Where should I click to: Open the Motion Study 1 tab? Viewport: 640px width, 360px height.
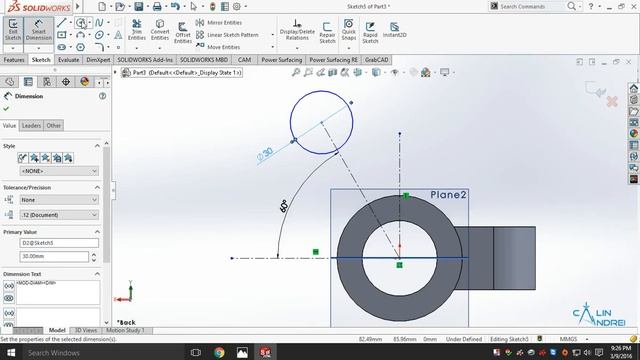[125, 330]
